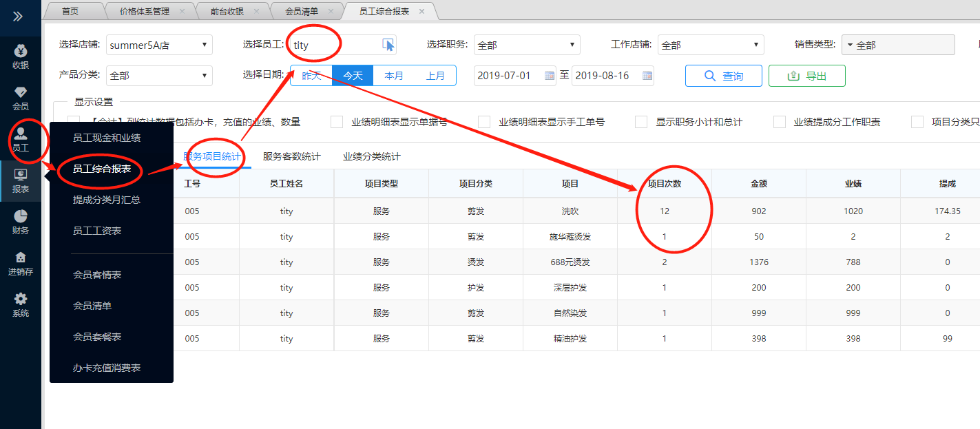Enable 业绩提成分工作职责 checkbox
This screenshot has width=980, height=429.
(780, 122)
